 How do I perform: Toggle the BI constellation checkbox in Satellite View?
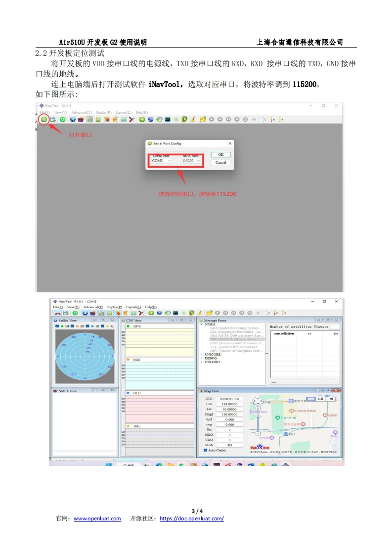[72, 326]
